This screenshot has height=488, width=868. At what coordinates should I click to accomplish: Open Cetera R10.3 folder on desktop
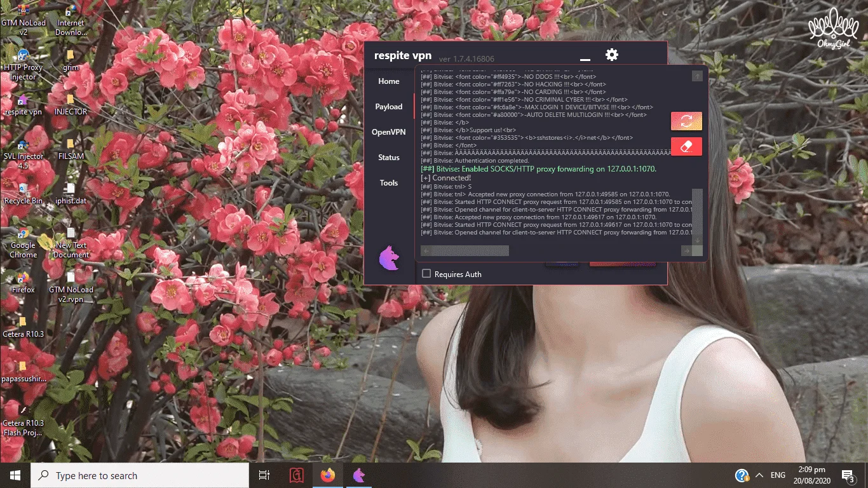pos(24,327)
